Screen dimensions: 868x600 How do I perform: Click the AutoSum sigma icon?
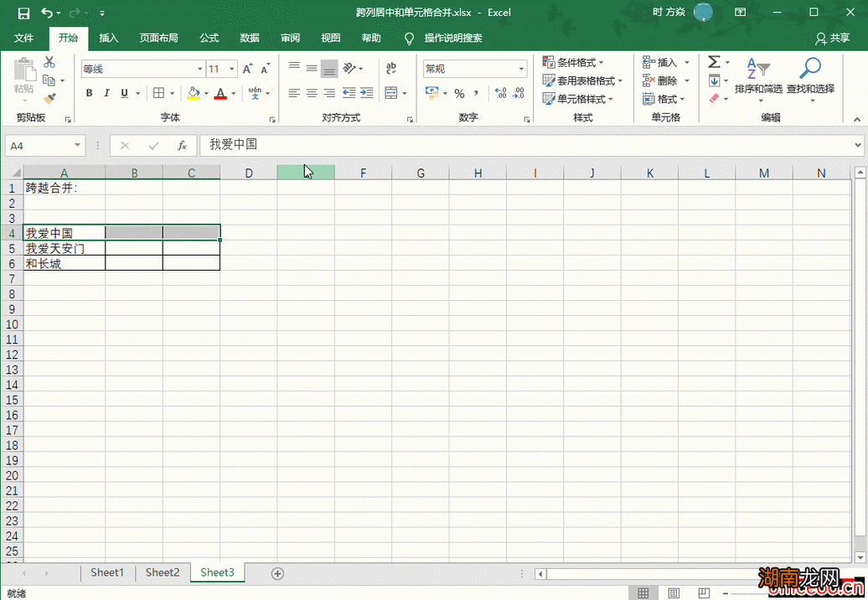[x=714, y=63]
